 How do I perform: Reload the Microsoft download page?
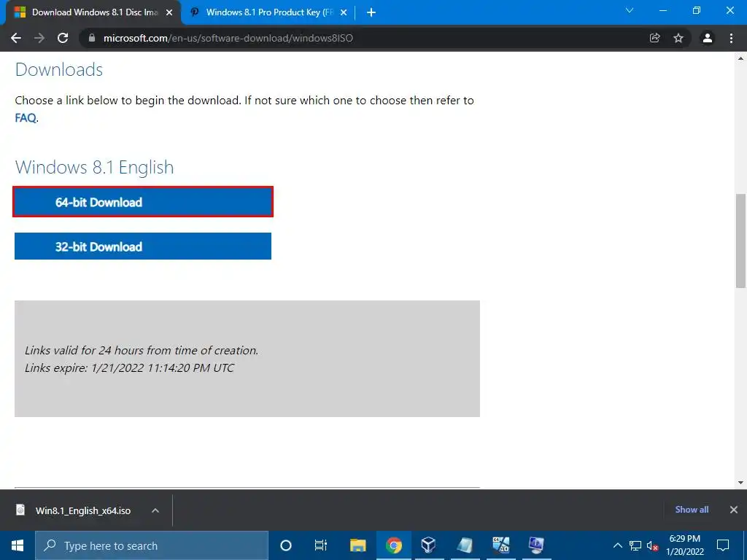pos(63,38)
